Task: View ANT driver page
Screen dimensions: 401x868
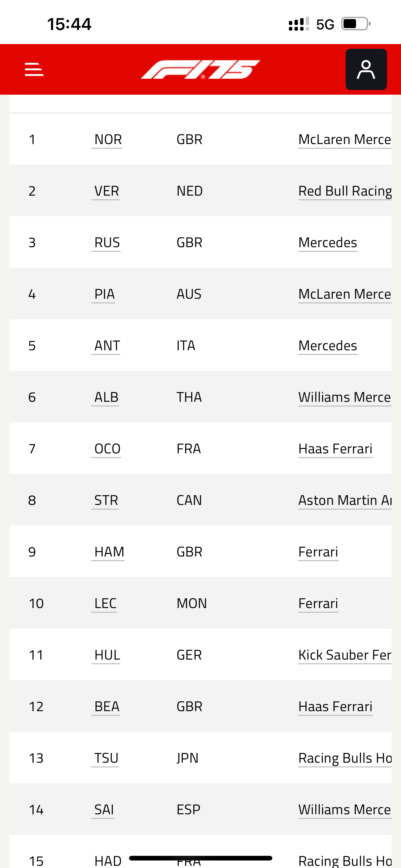Action: pos(107,346)
